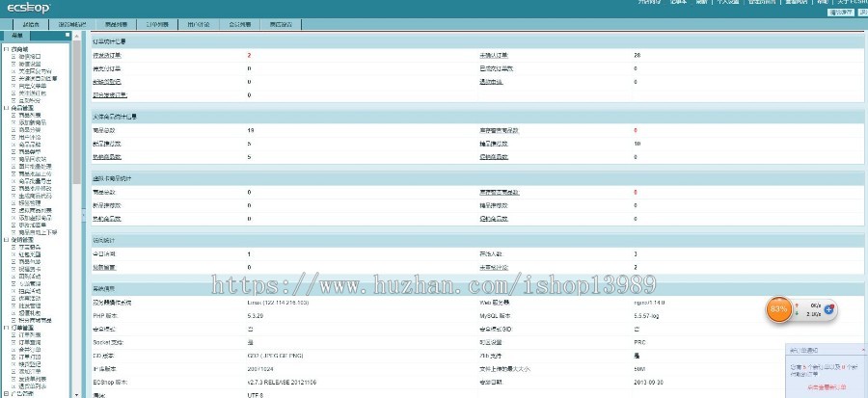Click the ECShop logo in the header
868x398 pixels.
(28, 8)
